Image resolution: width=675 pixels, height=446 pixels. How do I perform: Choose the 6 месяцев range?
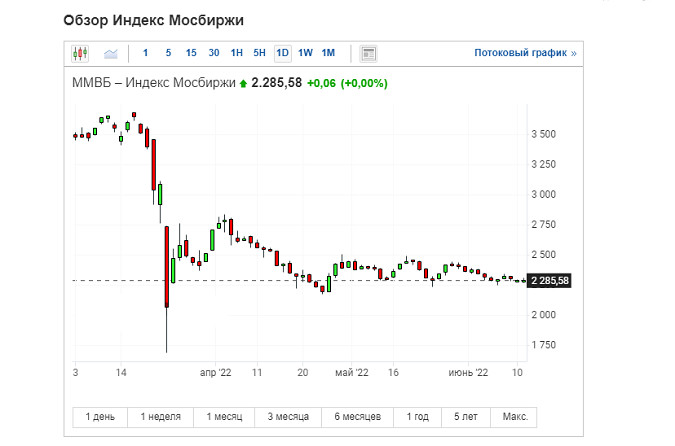pyautogui.click(x=358, y=417)
